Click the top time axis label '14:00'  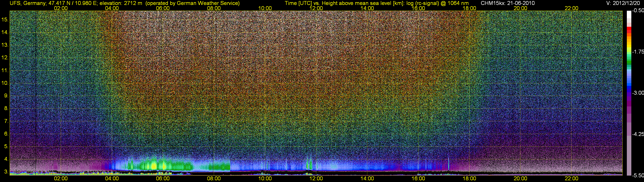click(367, 8)
